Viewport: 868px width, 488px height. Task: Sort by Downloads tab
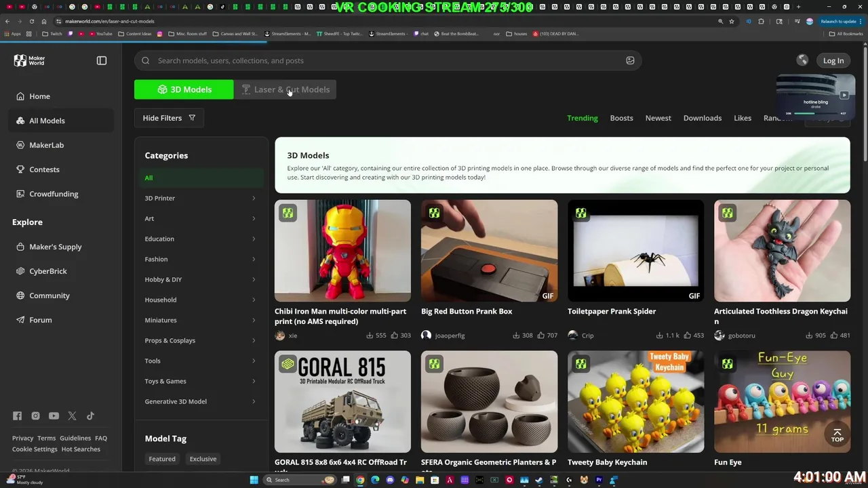point(703,118)
